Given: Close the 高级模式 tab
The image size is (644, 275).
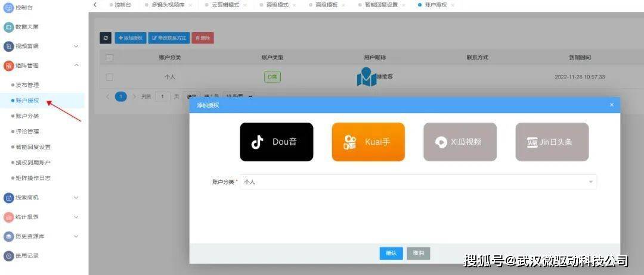Looking at the screenshot, I should [x=295, y=5].
